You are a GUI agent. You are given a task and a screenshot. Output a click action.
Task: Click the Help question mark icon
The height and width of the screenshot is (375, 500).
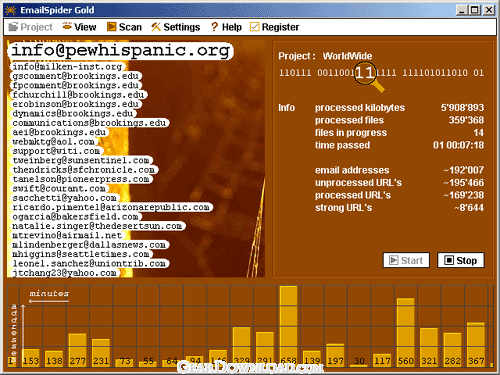click(214, 27)
